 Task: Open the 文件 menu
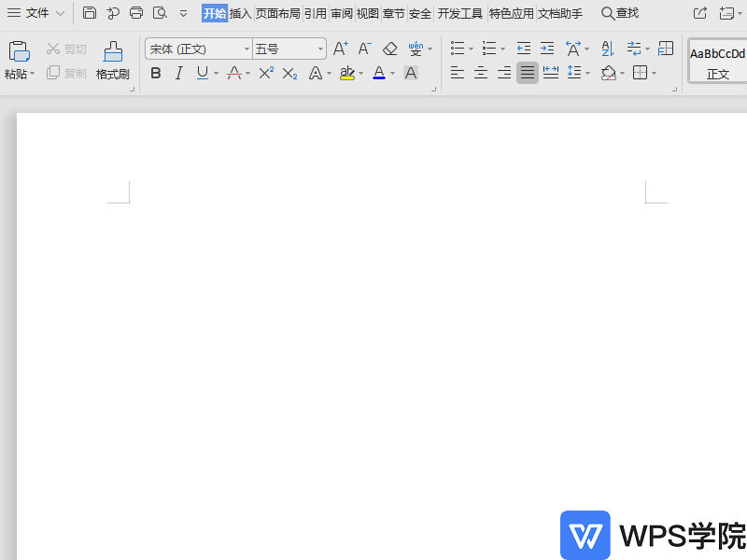pos(35,12)
